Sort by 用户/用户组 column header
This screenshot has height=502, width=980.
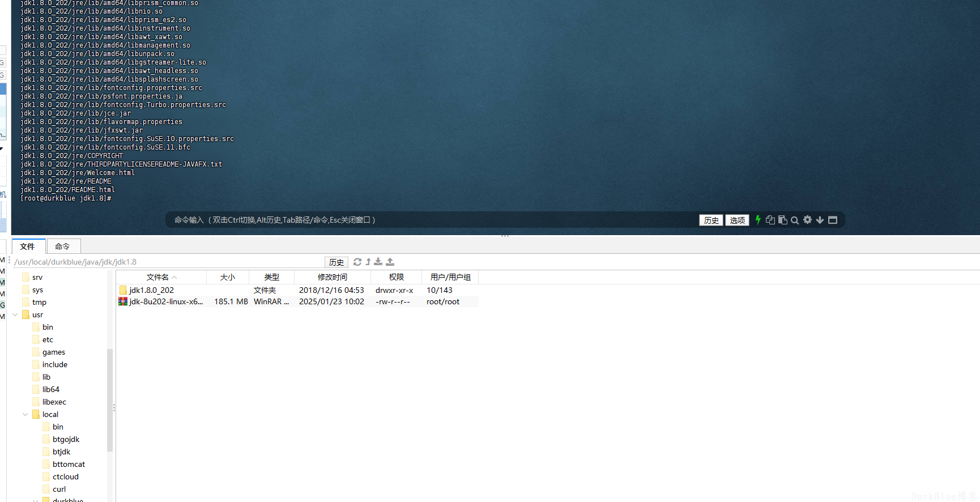click(450, 277)
